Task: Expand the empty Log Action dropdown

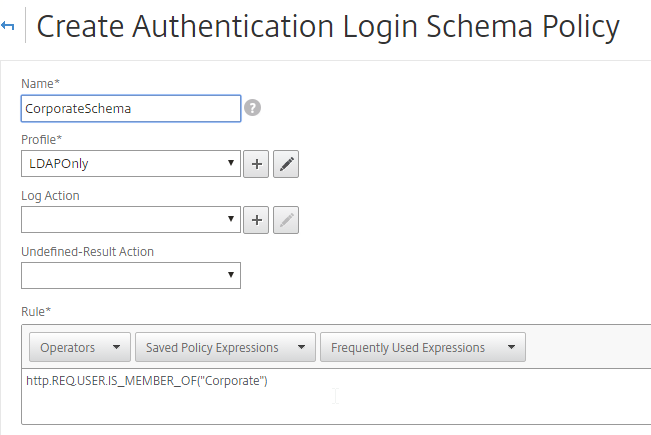Action: click(x=130, y=219)
